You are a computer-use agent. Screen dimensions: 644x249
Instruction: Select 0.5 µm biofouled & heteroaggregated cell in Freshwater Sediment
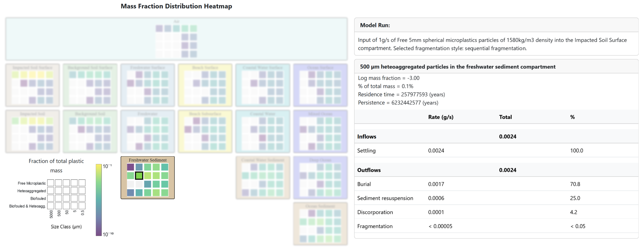point(165,193)
